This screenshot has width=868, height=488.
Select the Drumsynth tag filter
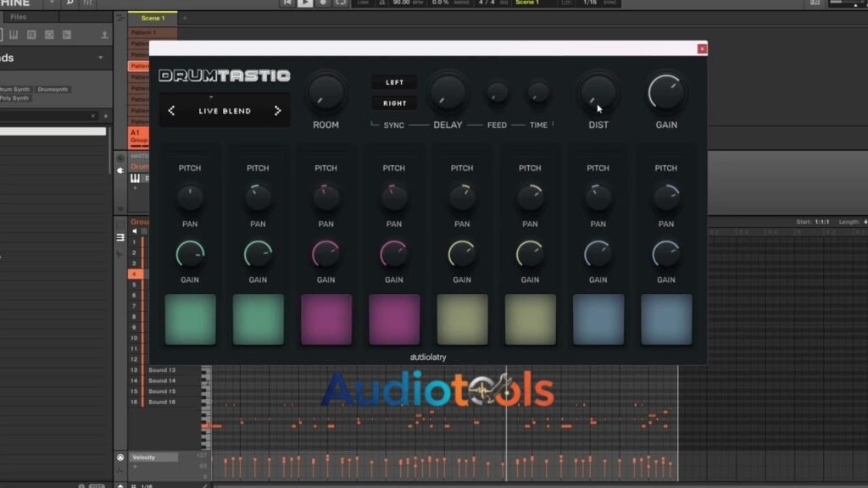click(53, 89)
